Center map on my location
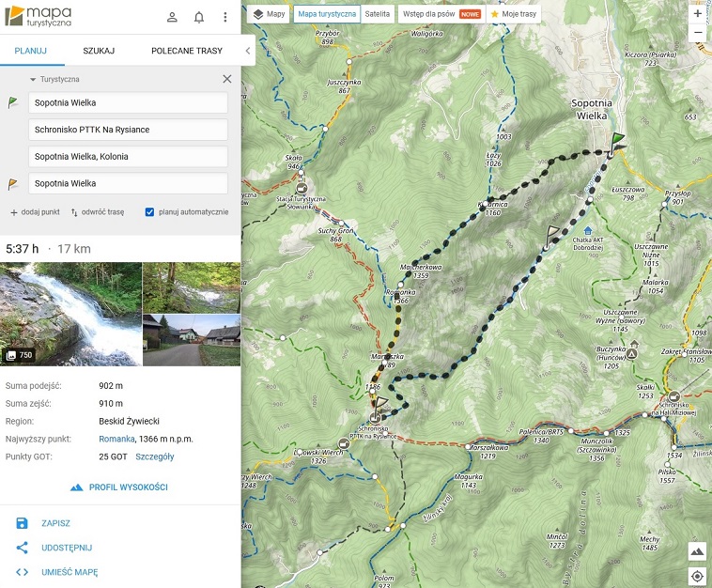The width and height of the screenshot is (712, 588). coord(697,575)
